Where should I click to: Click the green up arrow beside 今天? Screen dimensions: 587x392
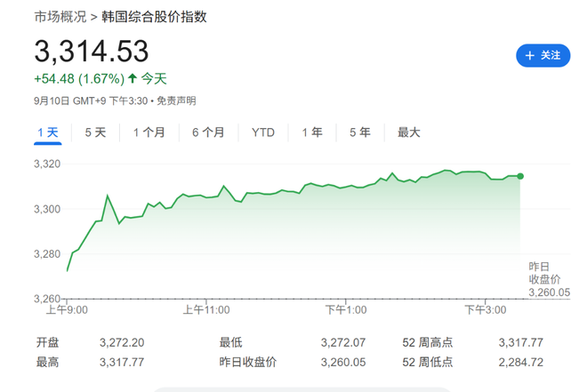click(133, 78)
